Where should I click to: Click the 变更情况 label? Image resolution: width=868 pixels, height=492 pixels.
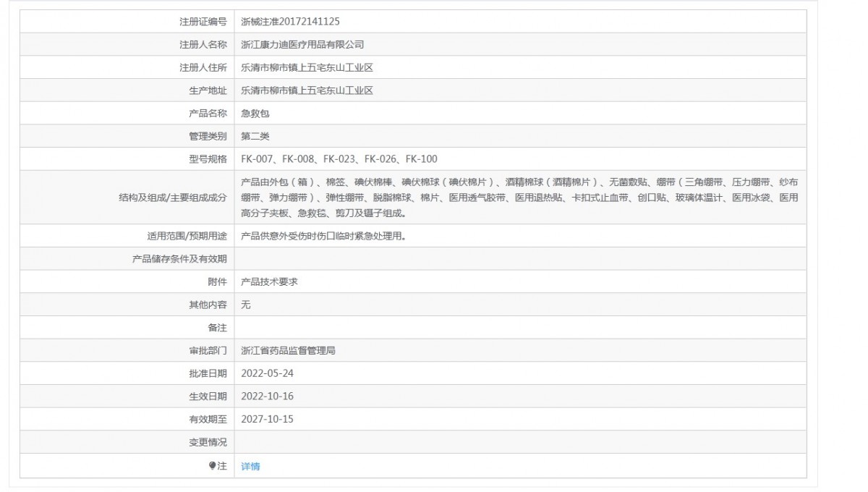pos(208,442)
